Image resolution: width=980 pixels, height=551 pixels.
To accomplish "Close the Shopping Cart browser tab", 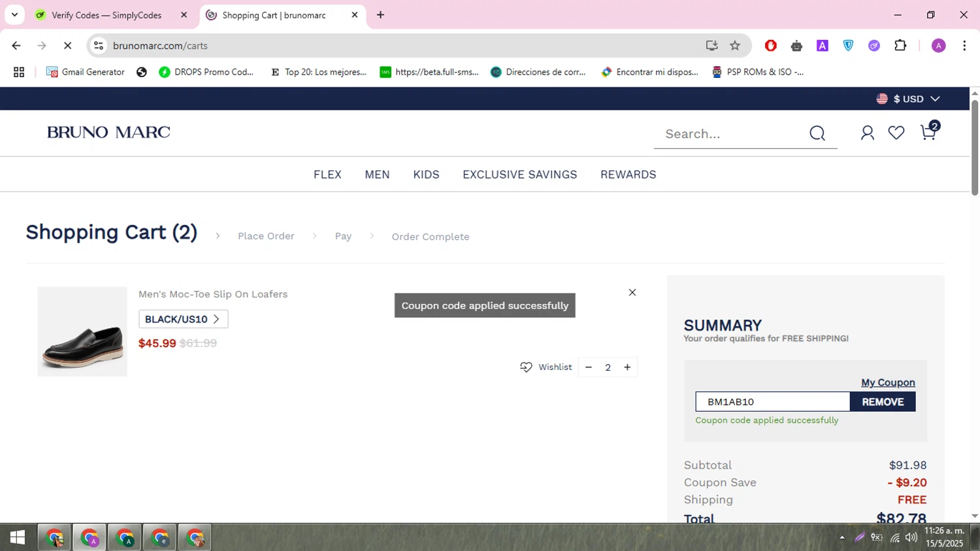I will pos(355,14).
